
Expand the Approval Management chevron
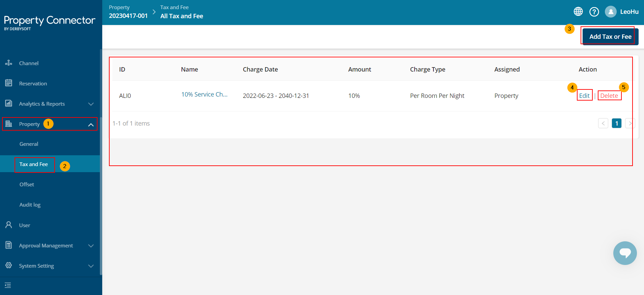pyautogui.click(x=91, y=246)
